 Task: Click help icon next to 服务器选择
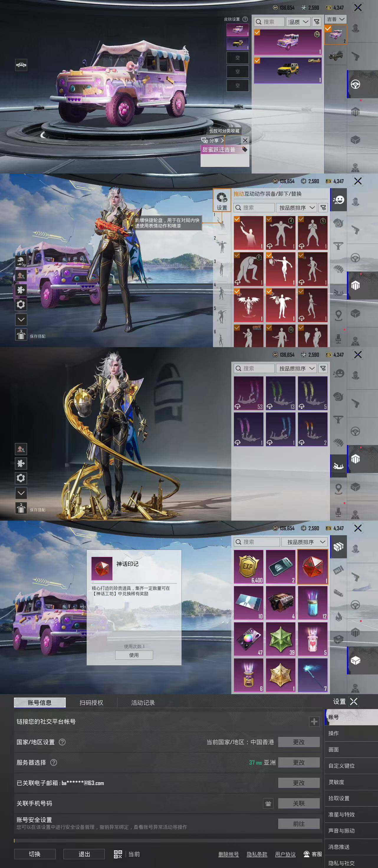point(54,763)
